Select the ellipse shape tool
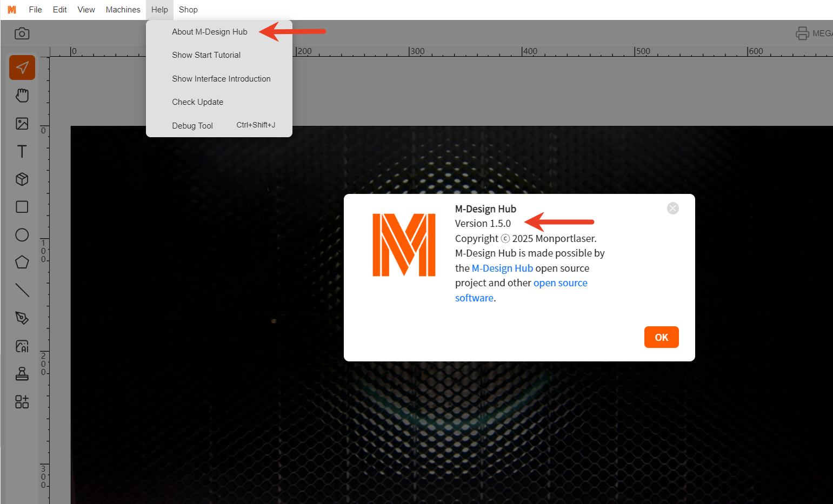Image resolution: width=833 pixels, height=504 pixels. click(x=22, y=235)
